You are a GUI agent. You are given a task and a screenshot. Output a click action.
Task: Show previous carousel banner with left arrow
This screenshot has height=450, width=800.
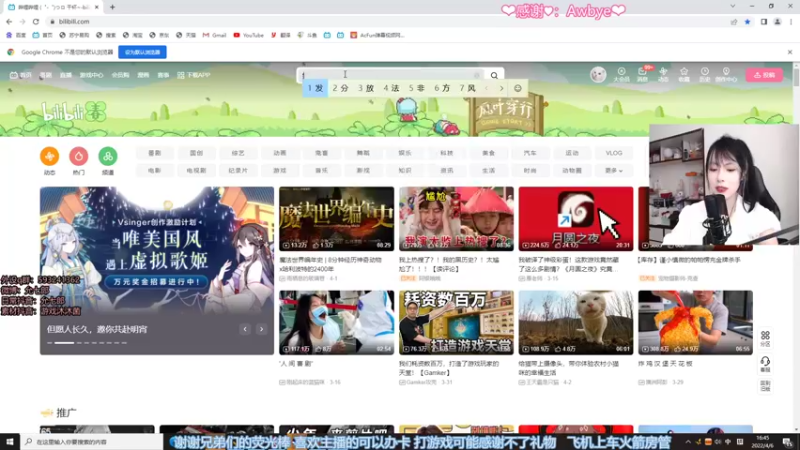(245, 329)
